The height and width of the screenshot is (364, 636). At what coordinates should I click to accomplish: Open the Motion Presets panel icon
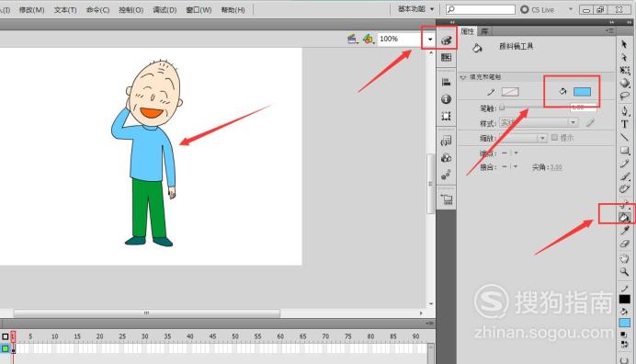tap(446, 175)
